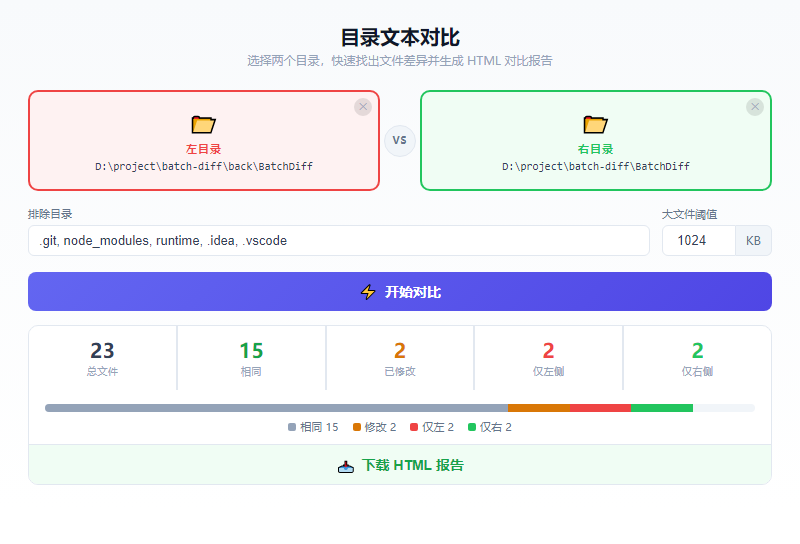Select the right directory path text
Viewport: 800px width, 544px height.
(x=595, y=166)
